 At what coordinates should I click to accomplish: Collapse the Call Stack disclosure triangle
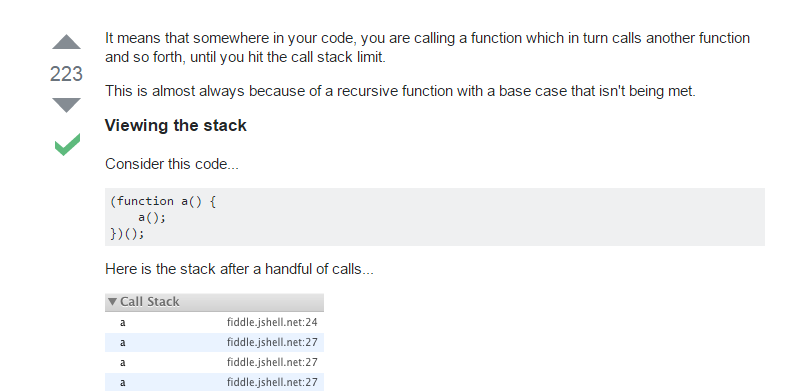click(112, 302)
